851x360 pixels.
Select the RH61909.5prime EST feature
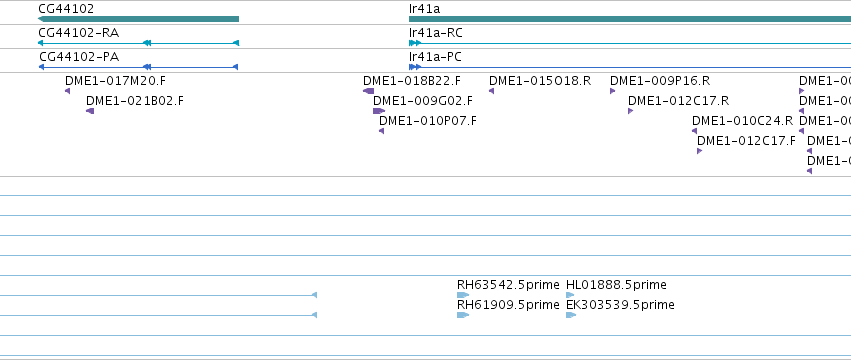point(463,315)
